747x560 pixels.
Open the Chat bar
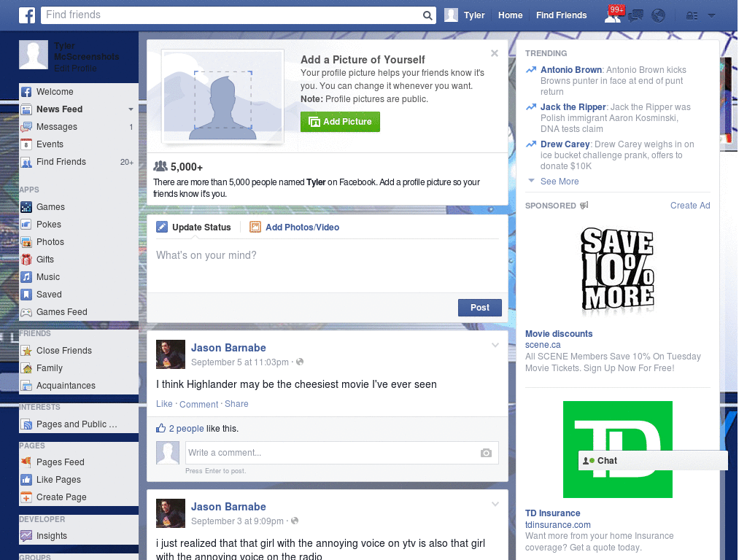click(x=653, y=461)
